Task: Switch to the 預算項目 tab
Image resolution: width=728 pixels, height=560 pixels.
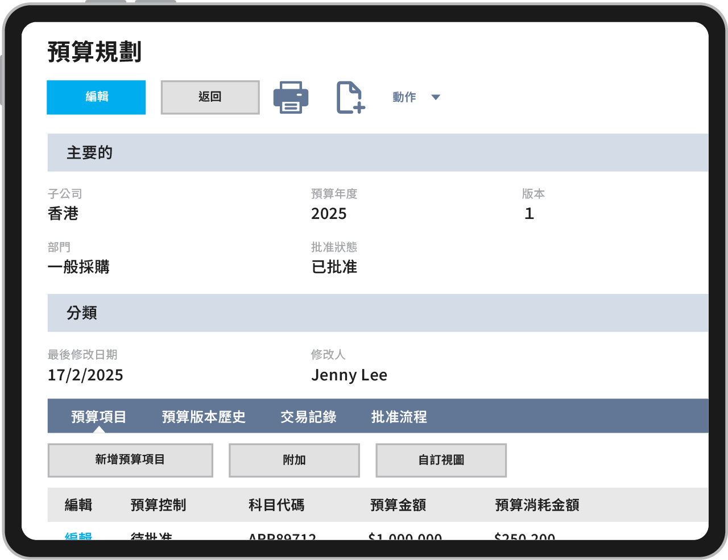Action: [x=99, y=417]
